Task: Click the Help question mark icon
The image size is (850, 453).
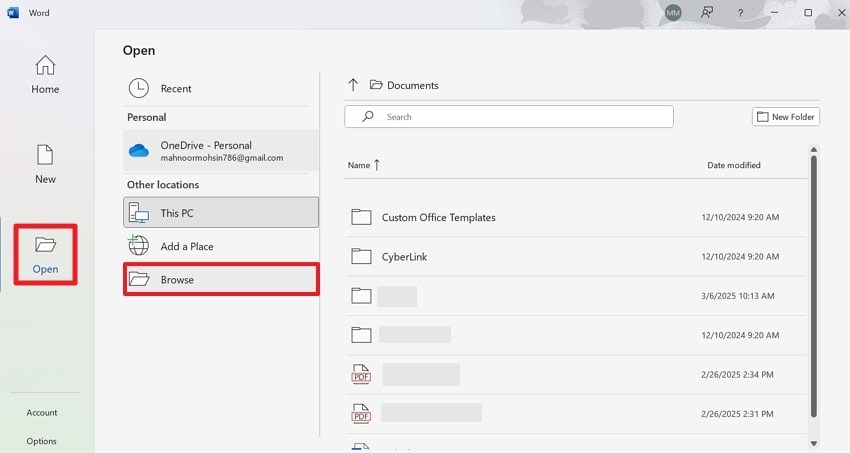Action: [740, 13]
